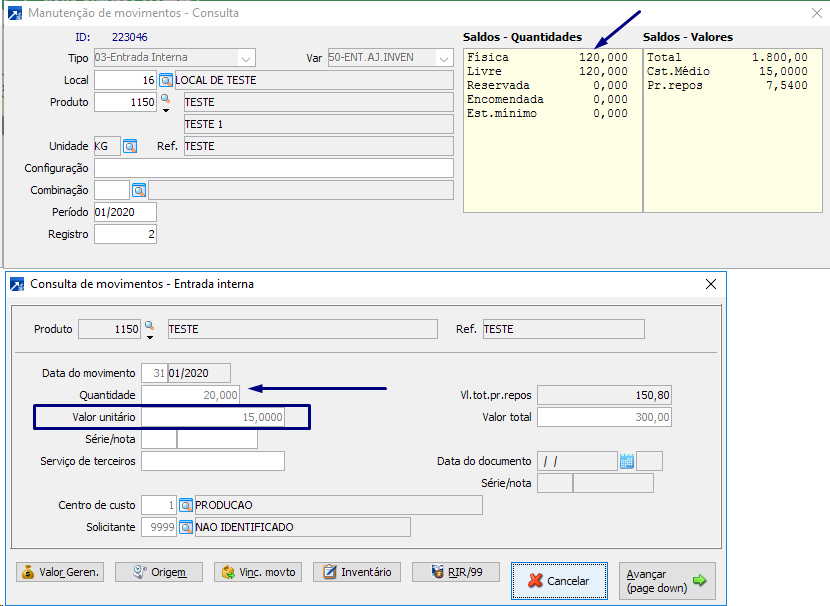Open Vinc. movto button
This screenshot has height=606, width=830.
[258, 572]
